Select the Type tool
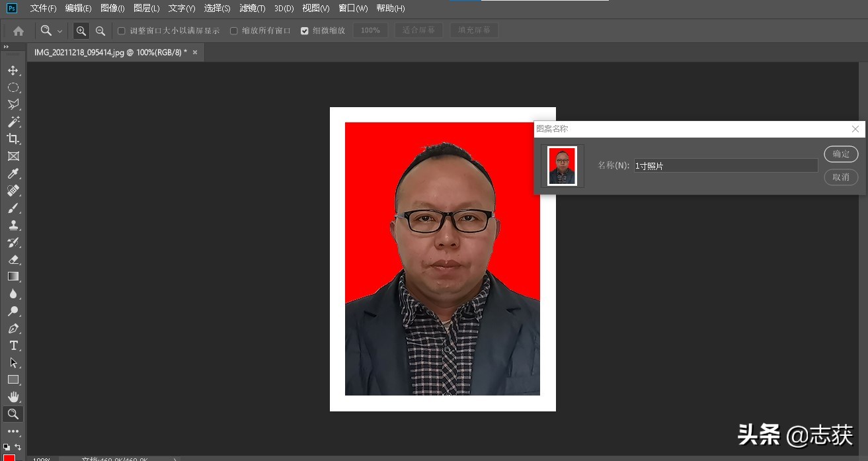 point(13,345)
